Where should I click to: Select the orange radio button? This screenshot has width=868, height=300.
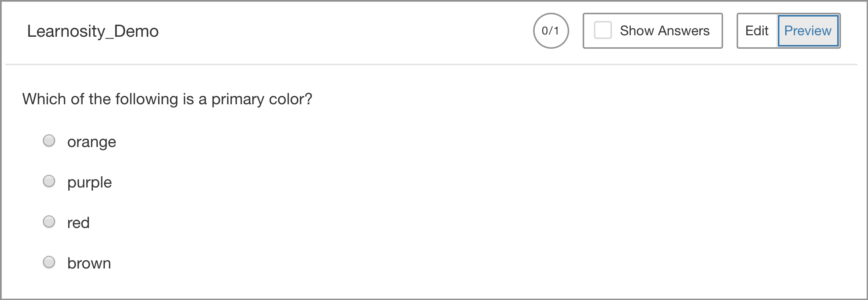(x=49, y=141)
